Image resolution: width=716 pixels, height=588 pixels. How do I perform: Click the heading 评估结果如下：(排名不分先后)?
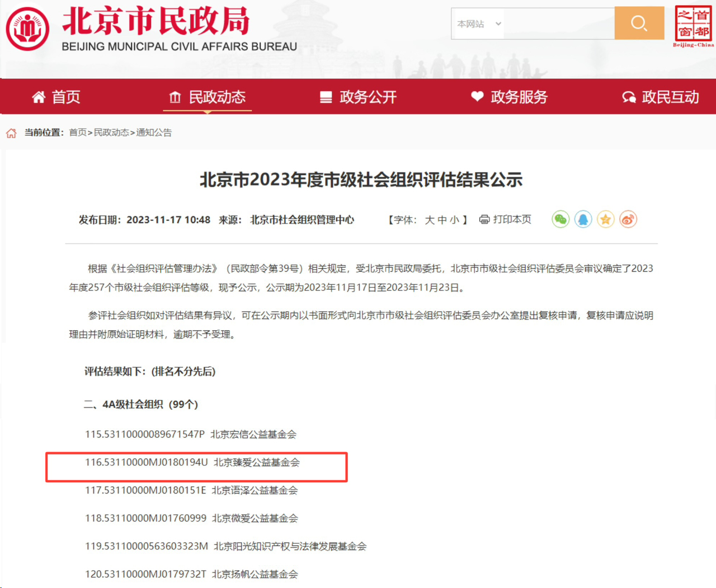(150, 372)
